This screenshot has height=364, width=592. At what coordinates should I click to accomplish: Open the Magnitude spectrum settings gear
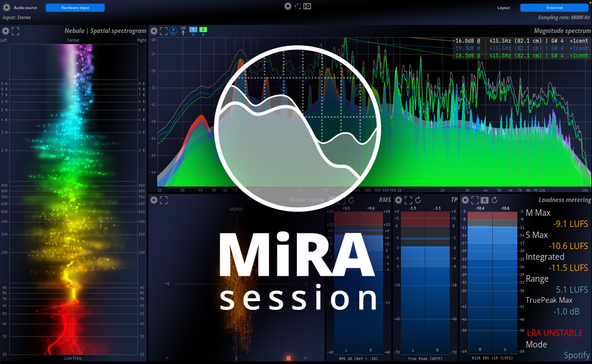153,31
